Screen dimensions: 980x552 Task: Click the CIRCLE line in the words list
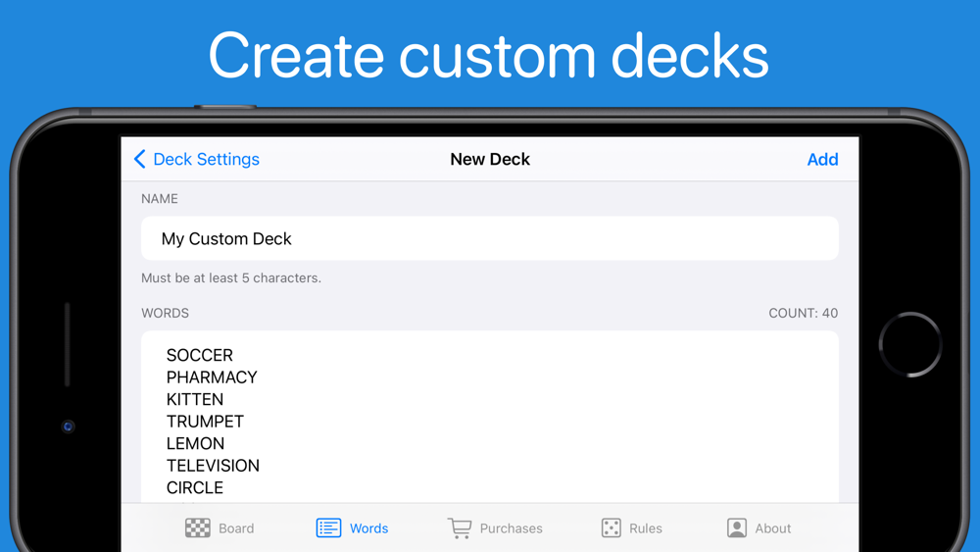click(x=195, y=487)
